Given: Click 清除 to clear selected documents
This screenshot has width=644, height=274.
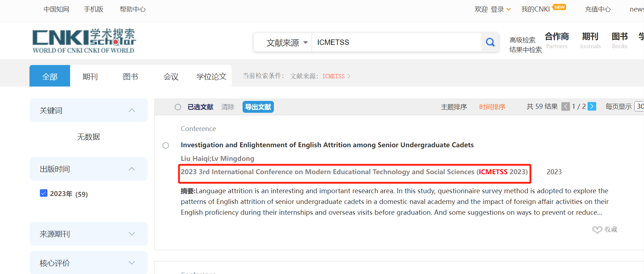Looking at the screenshot, I should coord(228,107).
